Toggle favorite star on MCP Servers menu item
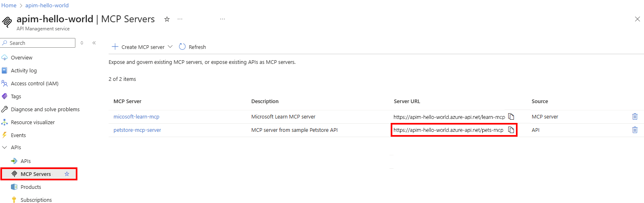This screenshot has width=644, height=203. tap(67, 174)
